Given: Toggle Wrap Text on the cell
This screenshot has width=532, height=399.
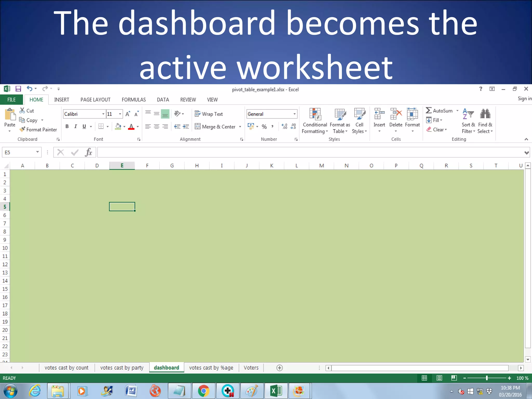Looking at the screenshot, I should coord(209,114).
